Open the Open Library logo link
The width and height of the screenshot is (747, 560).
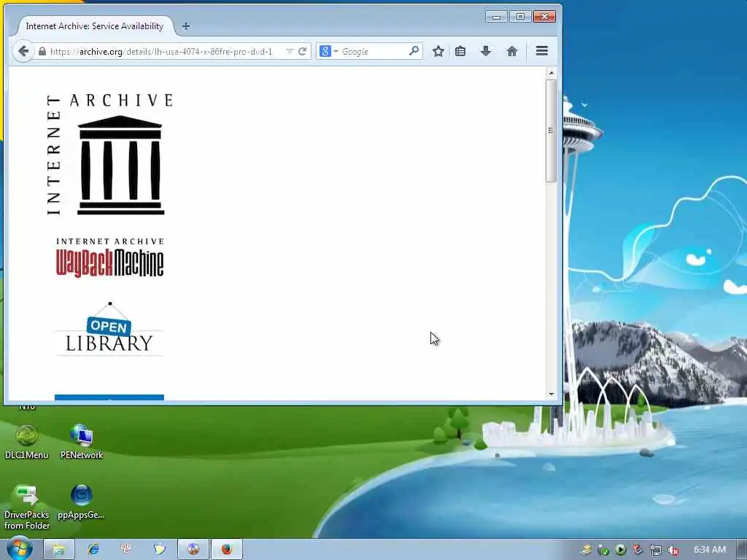109,329
